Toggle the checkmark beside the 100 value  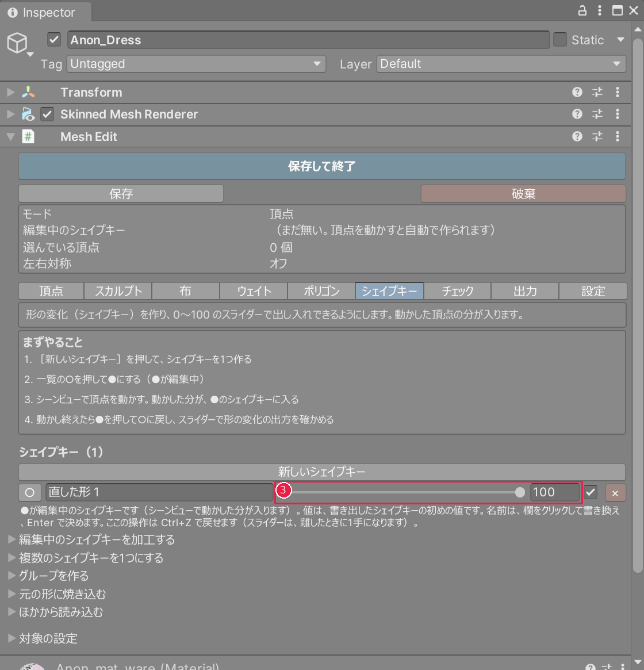[591, 492]
